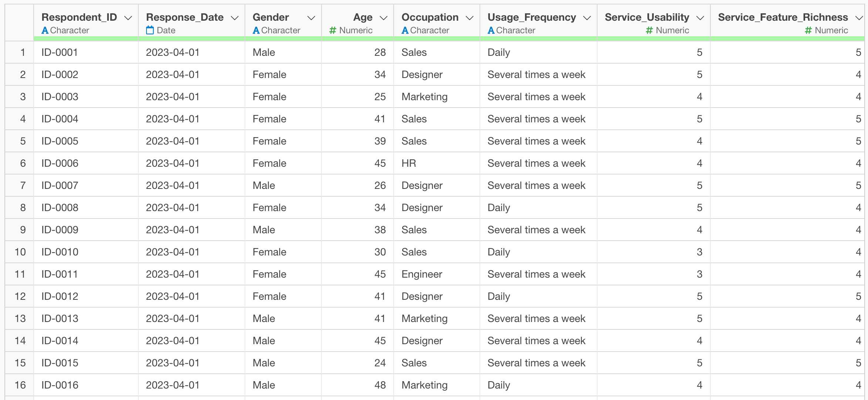Open the Response_Date column dropdown arrow
Image resolution: width=868 pixels, height=400 pixels.
tap(235, 18)
